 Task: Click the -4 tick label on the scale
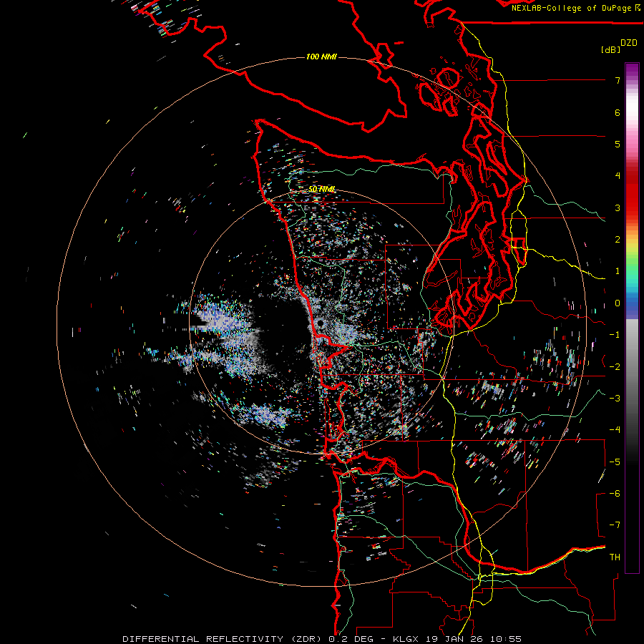coord(615,430)
